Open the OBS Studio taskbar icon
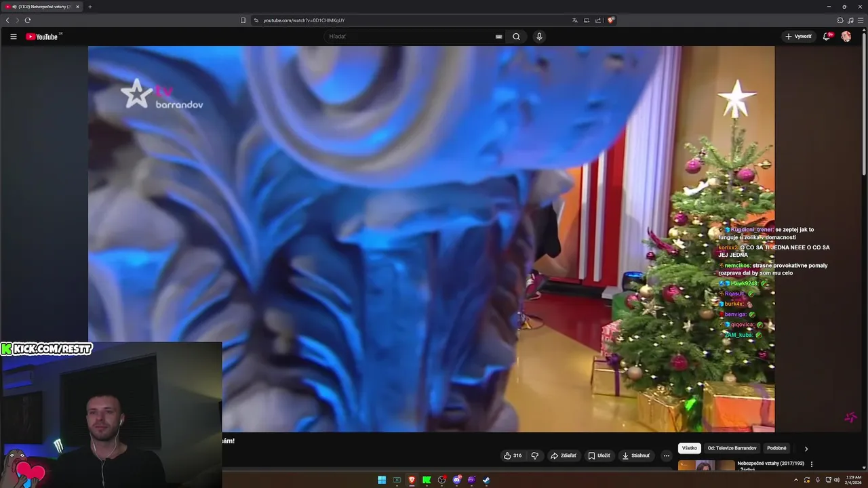The height and width of the screenshot is (488, 868). point(441,480)
